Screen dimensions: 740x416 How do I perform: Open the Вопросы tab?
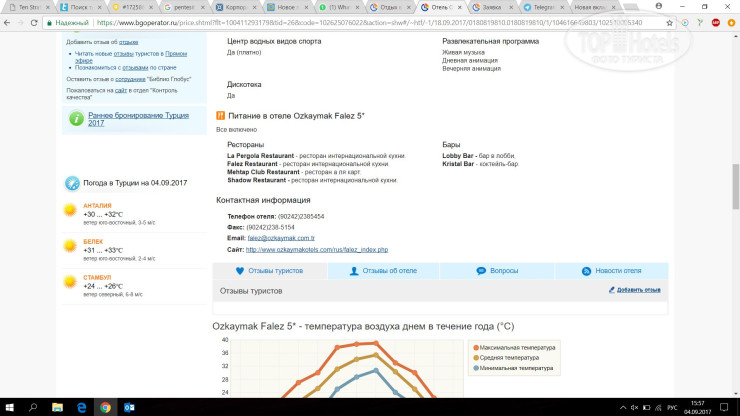tap(497, 271)
